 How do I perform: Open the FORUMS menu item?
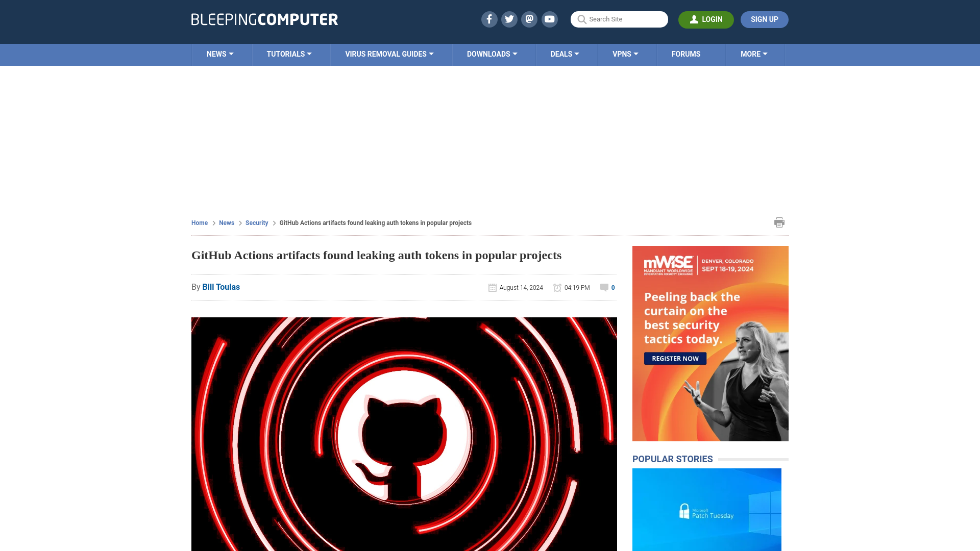685,53
